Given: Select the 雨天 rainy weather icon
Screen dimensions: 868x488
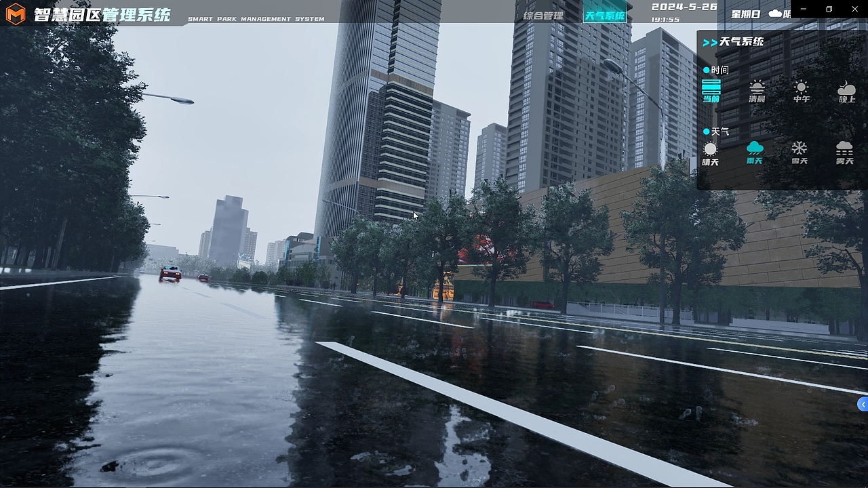Looking at the screenshot, I should point(755,154).
